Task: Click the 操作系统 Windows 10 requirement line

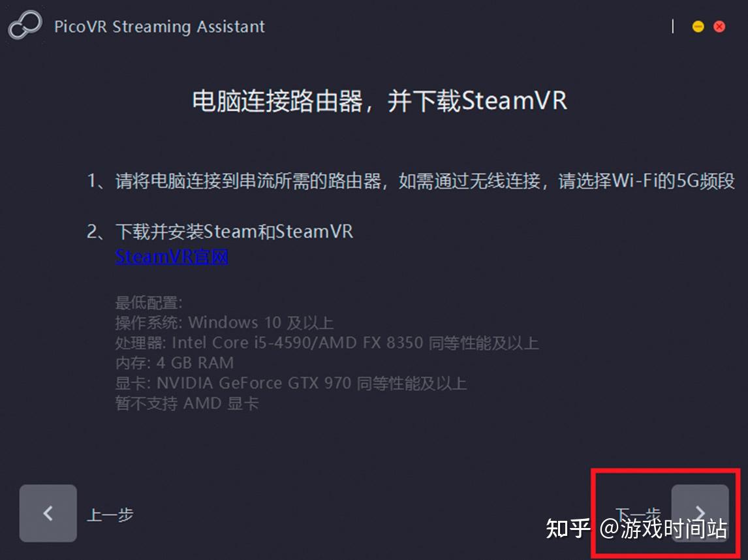Action: point(225,323)
